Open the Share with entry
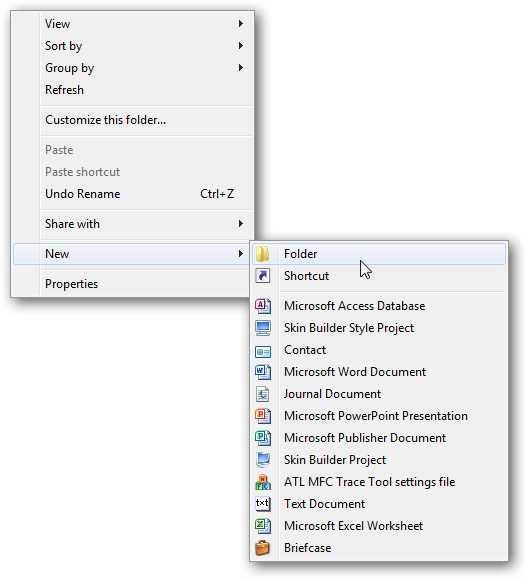527x580 pixels. click(133, 224)
